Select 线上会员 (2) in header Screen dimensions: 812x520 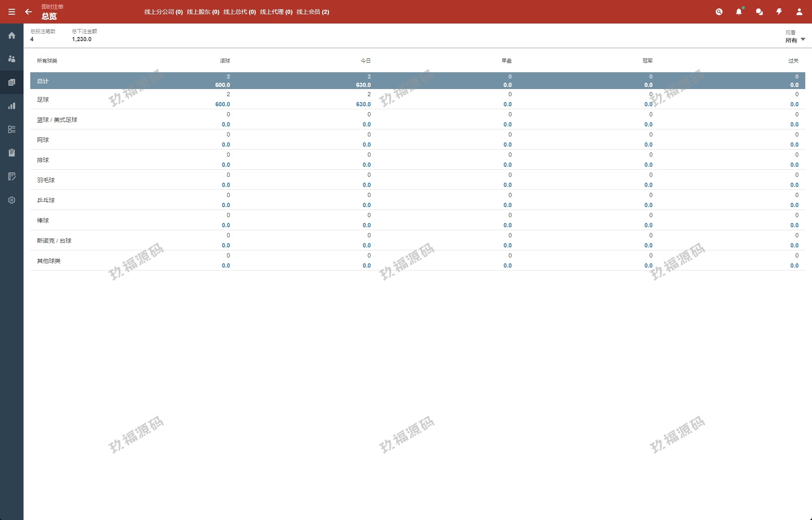313,12
